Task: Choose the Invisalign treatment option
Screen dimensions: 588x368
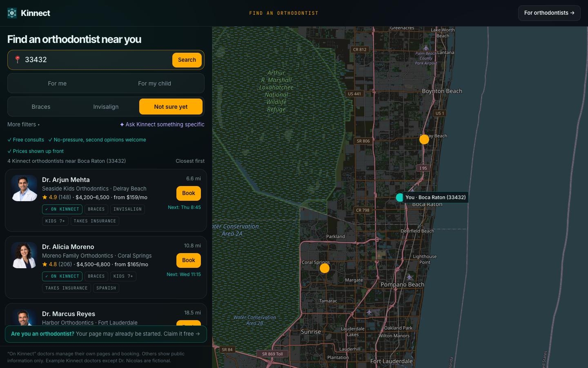Action: click(106, 107)
